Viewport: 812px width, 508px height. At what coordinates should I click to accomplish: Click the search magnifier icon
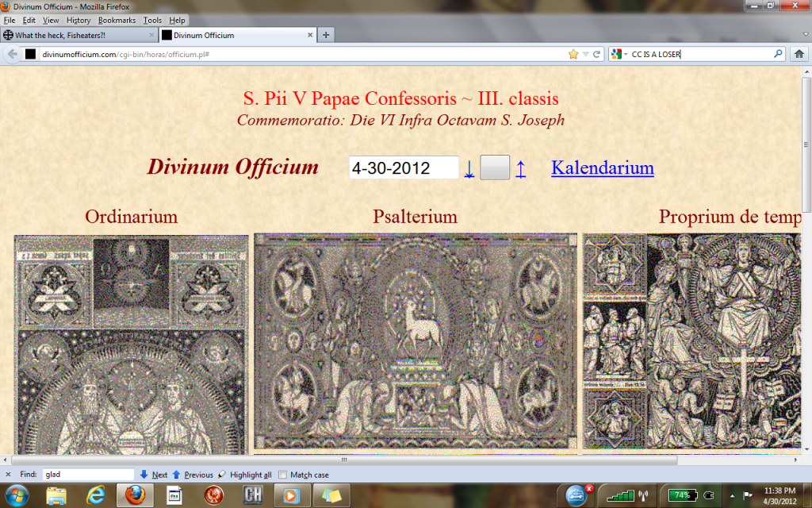777,54
